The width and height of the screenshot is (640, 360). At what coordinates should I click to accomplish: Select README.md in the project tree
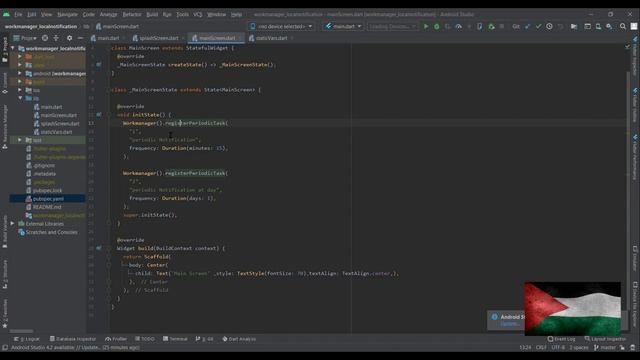point(47,207)
